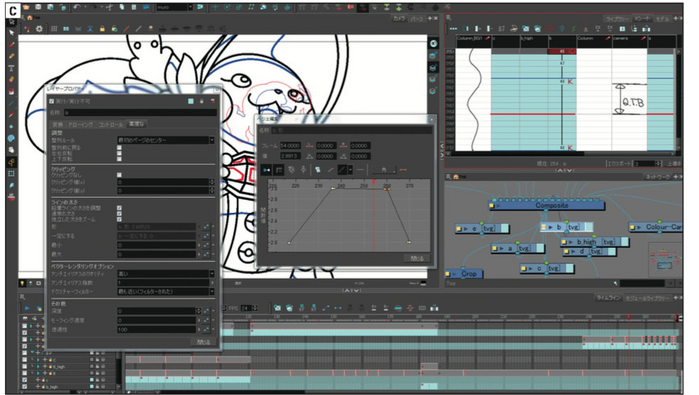Expand the 'e' node arrow in Network

pyautogui.click(x=466, y=229)
